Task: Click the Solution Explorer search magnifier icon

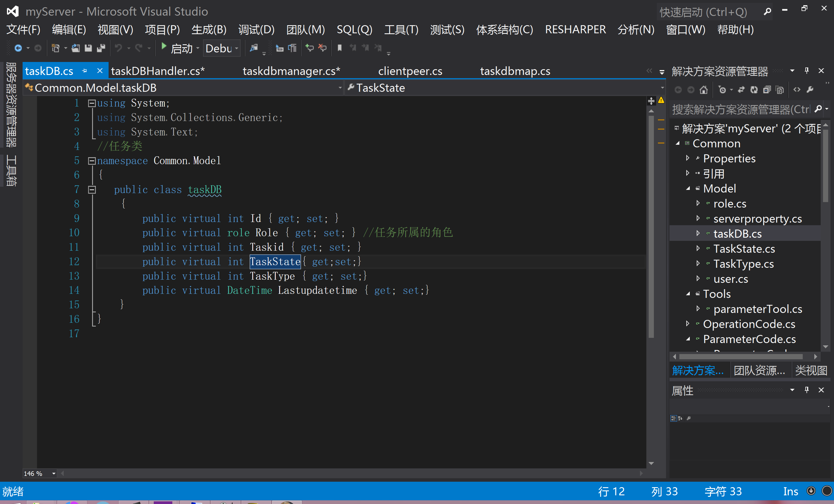Action: [818, 109]
